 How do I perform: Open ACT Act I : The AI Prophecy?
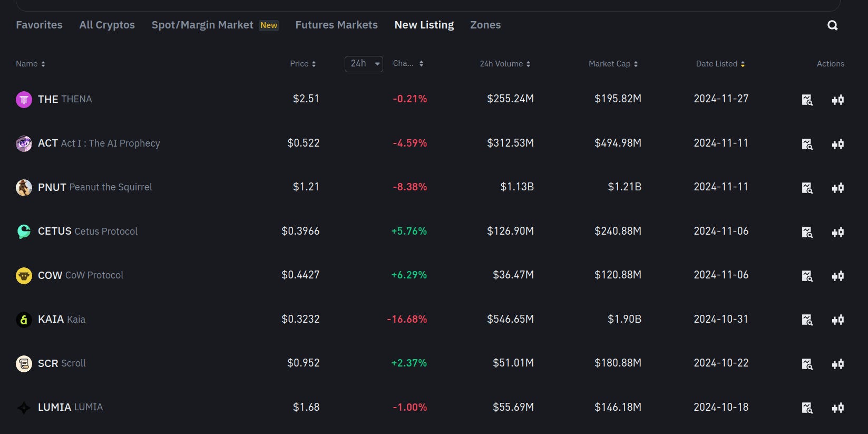(x=99, y=143)
